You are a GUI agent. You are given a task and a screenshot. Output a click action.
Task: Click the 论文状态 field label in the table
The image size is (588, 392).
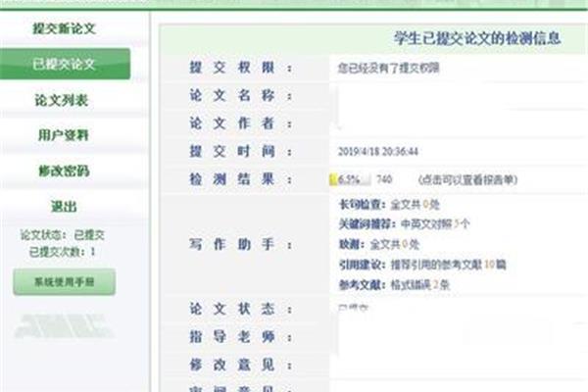point(240,309)
